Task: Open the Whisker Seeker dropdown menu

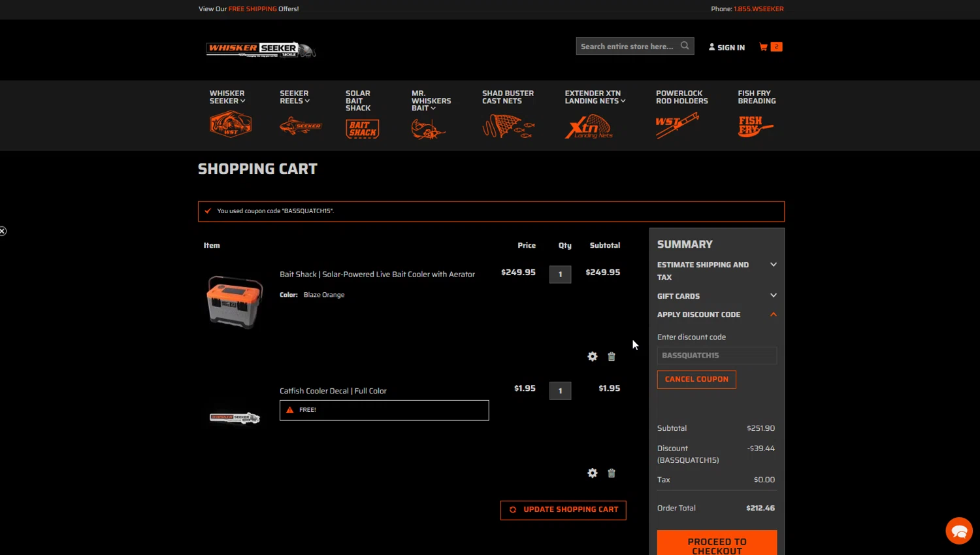Action: click(227, 97)
